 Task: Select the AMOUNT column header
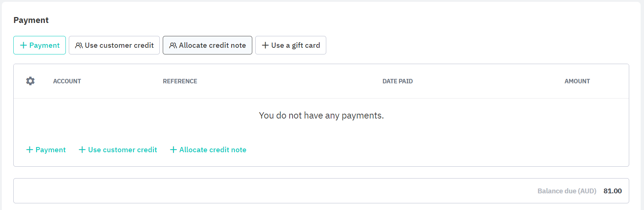point(577,81)
